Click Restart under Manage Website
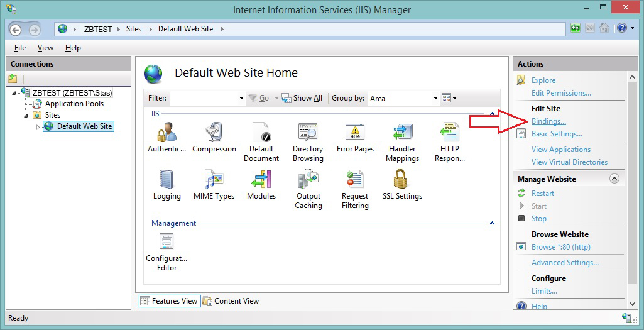Viewport: 644px width, 330px height. (x=543, y=194)
